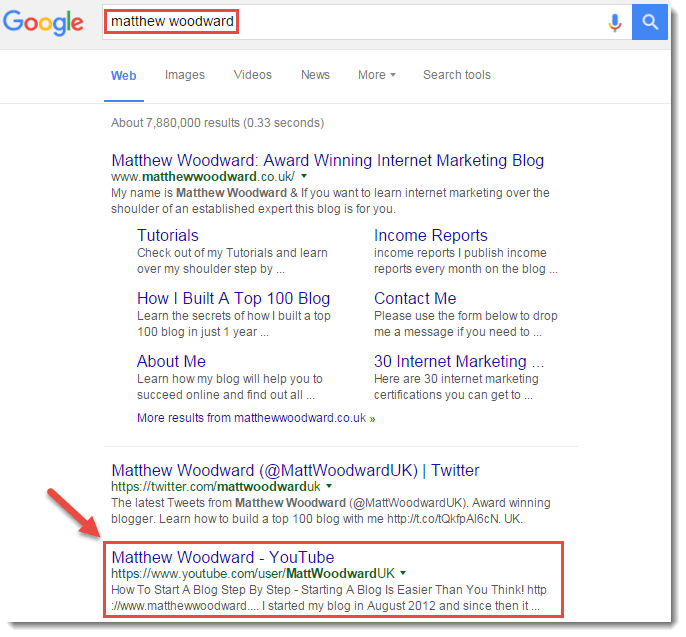
Task: Open the Matthew Woodward Twitter result
Action: (295, 470)
